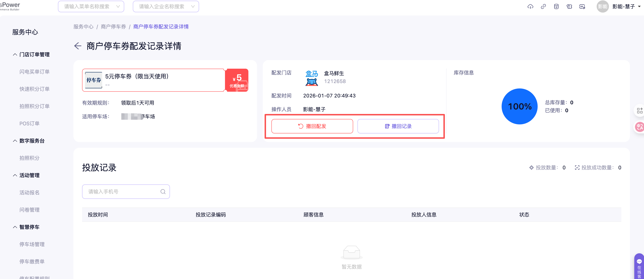Click the cloud download icon in header
The height and width of the screenshot is (279, 644).
530,6
